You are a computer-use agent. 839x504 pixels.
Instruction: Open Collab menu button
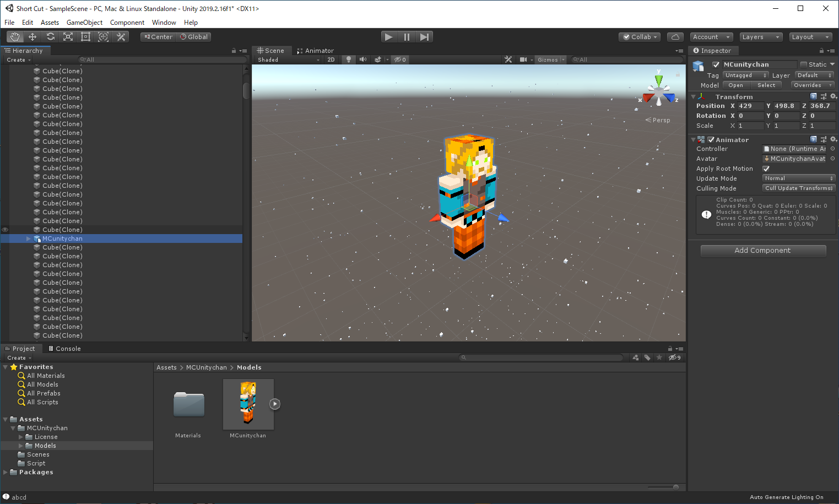click(x=640, y=37)
